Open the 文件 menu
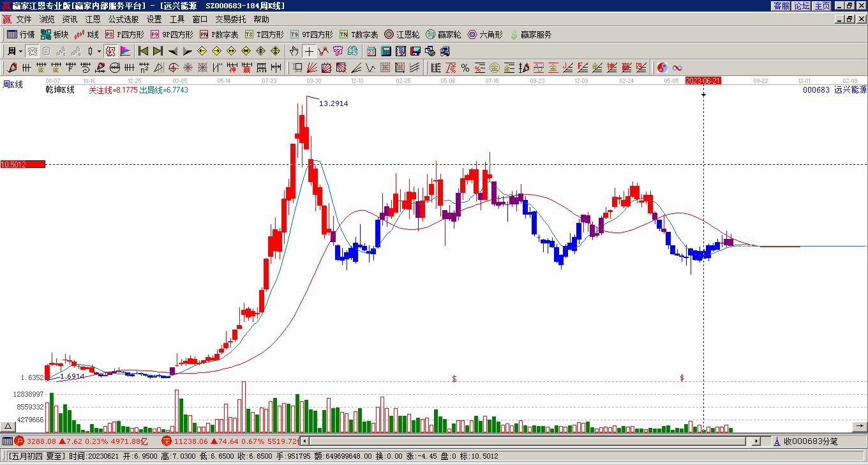The width and height of the screenshot is (868, 465). [24, 19]
